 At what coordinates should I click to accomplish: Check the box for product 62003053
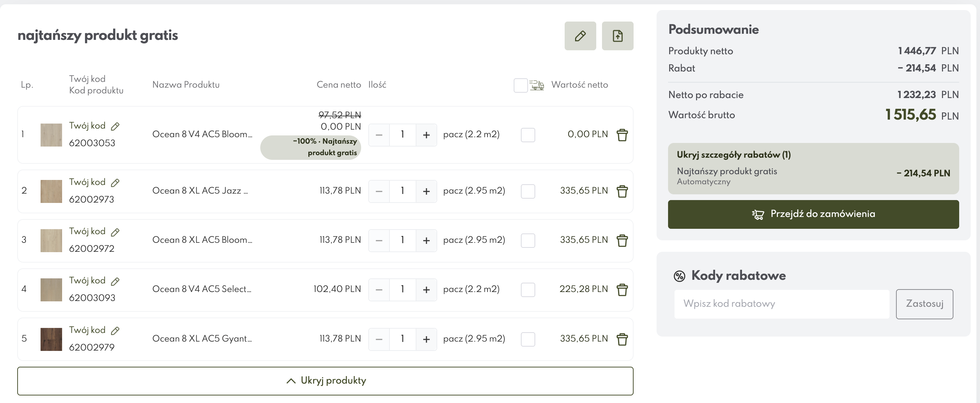[x=528, y=135]
